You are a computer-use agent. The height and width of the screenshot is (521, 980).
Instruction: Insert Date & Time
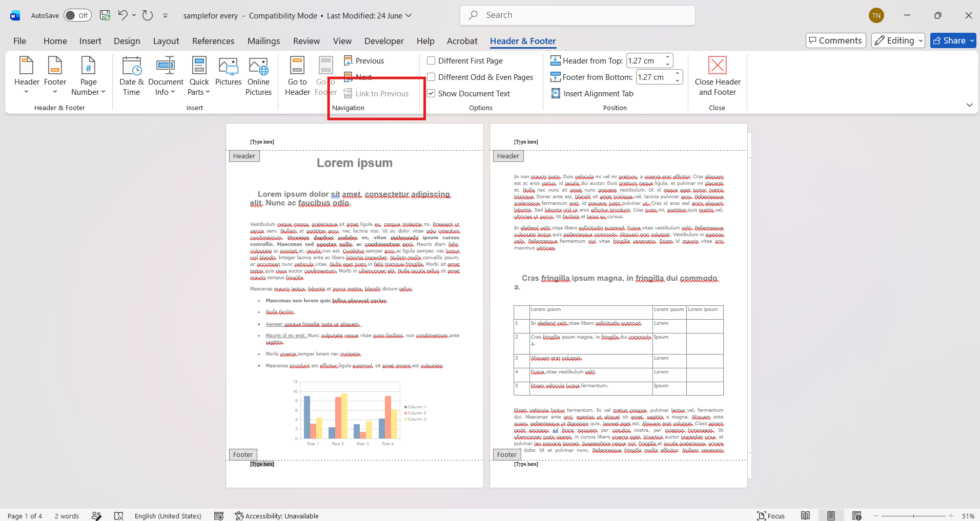click(x=131, y=75)
